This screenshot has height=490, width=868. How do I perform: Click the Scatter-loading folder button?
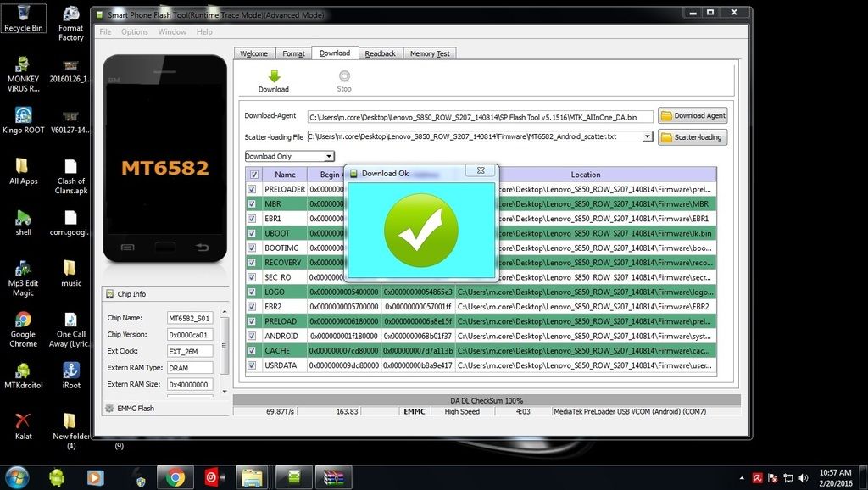click(x=693, y=137)
